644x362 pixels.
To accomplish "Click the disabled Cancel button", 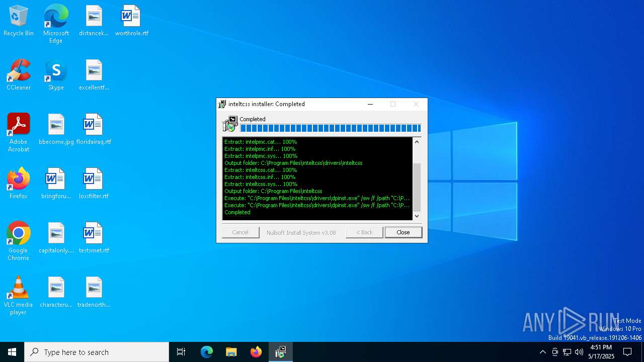I will (240, 232).
